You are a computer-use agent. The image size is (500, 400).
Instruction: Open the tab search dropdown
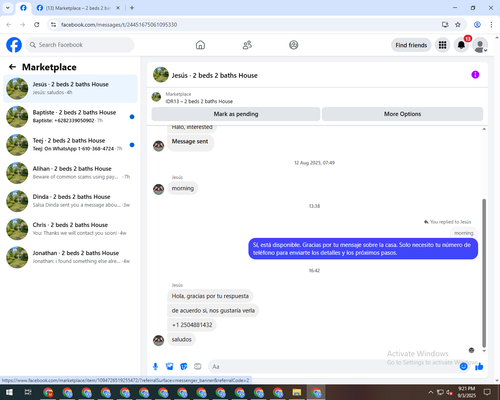point(8,8)
